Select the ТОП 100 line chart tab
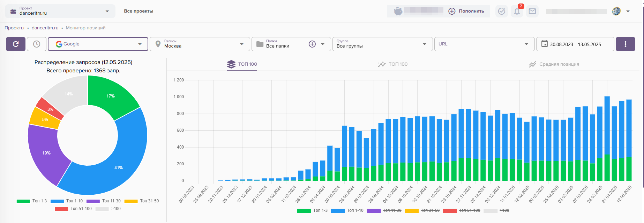This screenshot has width=644, height=223. [393, 64]
